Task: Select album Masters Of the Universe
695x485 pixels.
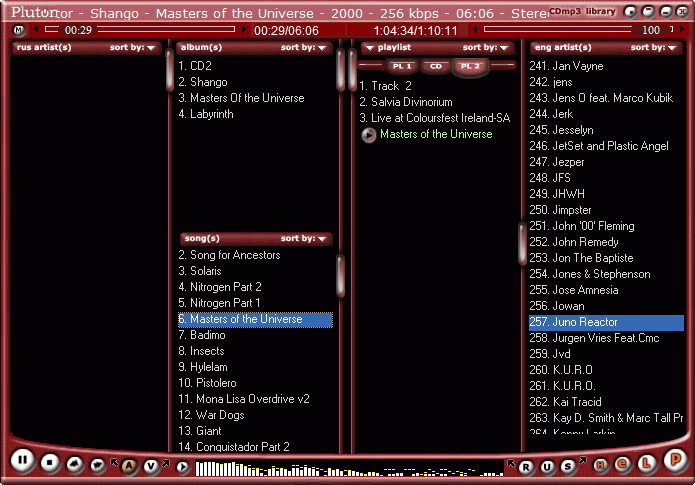Action: point(242,98)
